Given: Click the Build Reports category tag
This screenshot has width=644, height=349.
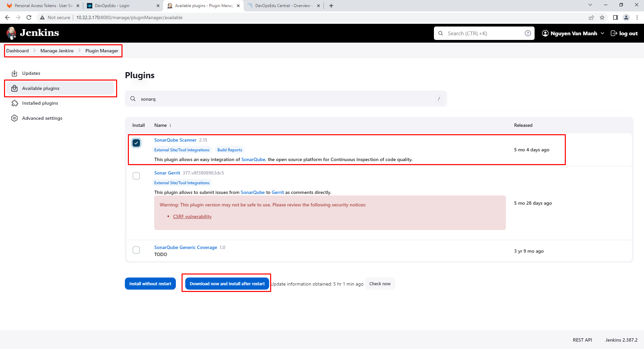Looking at the screenshot, I should tap(230, 150).
